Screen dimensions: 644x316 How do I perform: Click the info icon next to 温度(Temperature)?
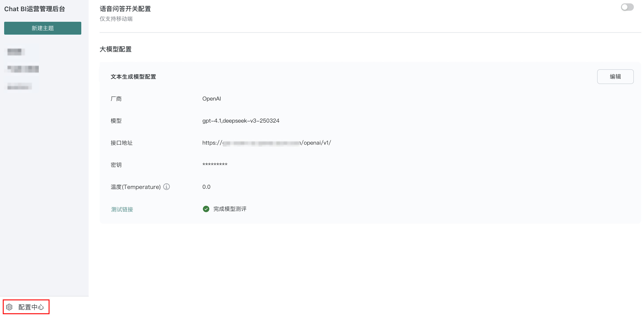tap(166, 187)
